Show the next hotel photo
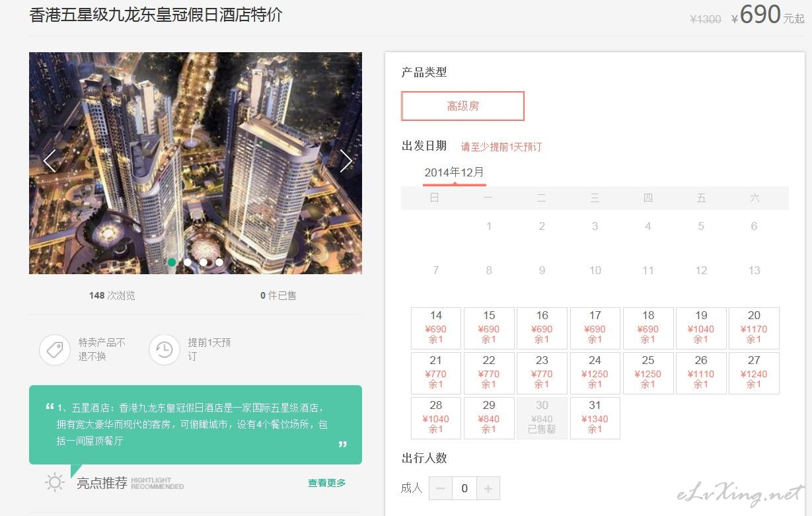The width and height of the screenshot is (812, 516). tap(346, 161)
